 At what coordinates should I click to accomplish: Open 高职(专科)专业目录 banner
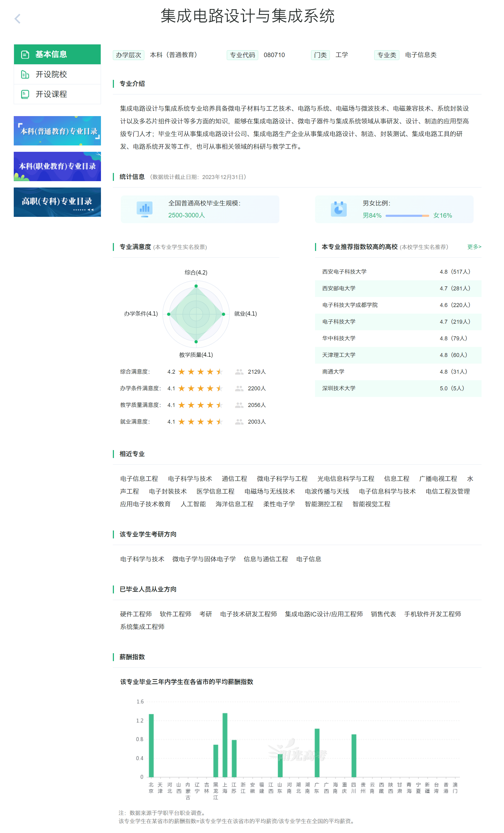(x=57, y=202)
